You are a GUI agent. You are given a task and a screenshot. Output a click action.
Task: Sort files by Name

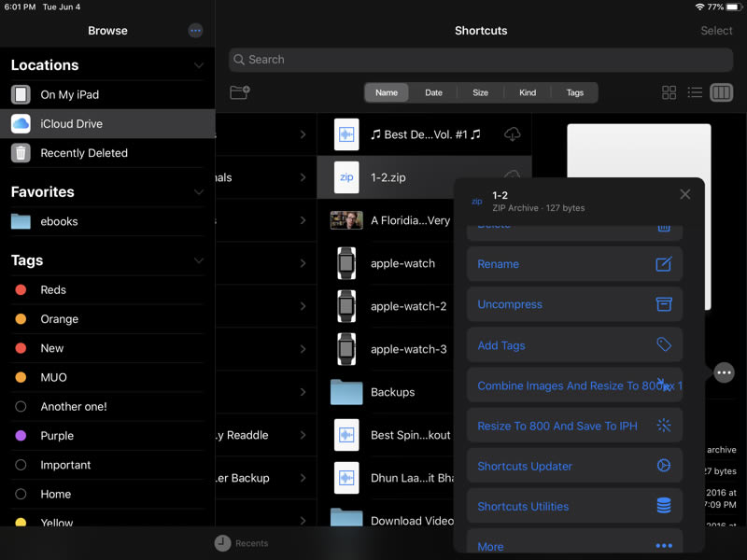[x=387, y=92]
